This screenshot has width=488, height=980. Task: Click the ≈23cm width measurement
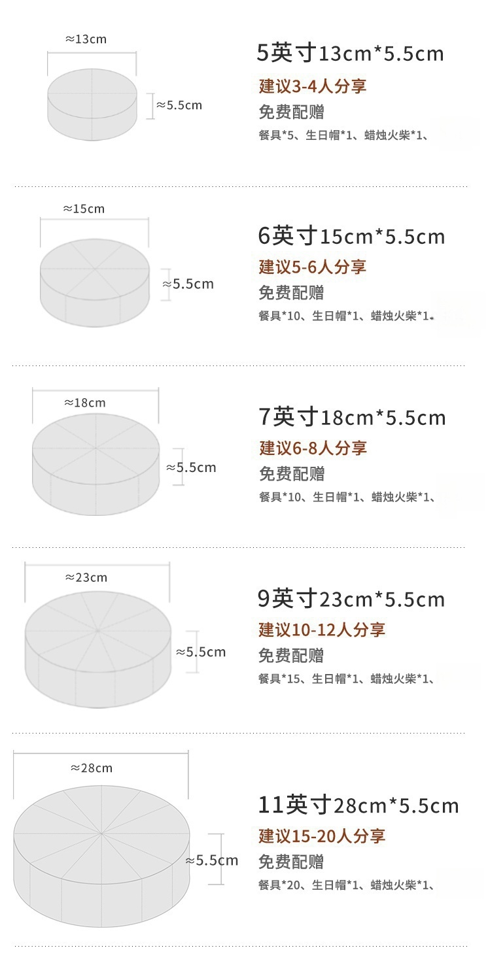coord(86,577)
